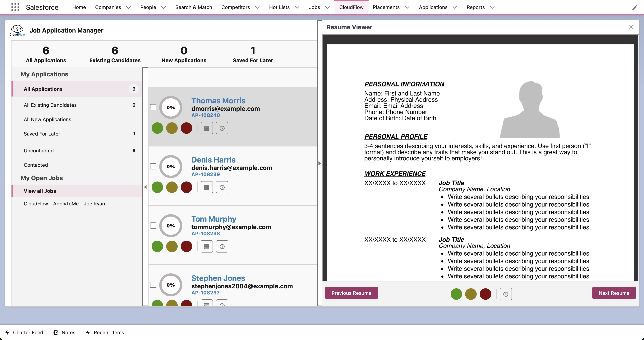Open notes list icon for Thomas Morris
This screenshot has height=340, width=644.
pyautogui.click(x=206, y=128)
